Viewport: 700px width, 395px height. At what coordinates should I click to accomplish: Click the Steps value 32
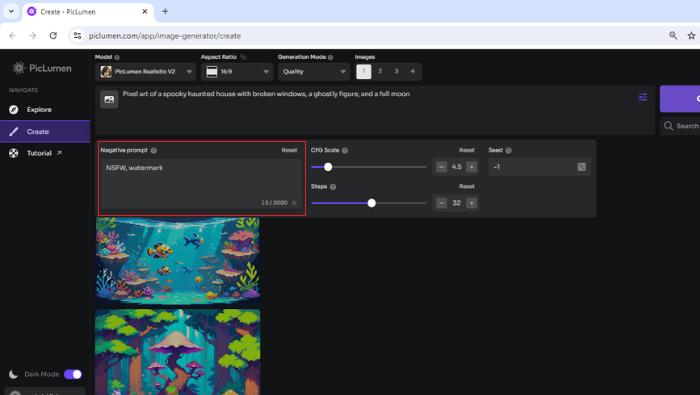(x=456, y=203)
